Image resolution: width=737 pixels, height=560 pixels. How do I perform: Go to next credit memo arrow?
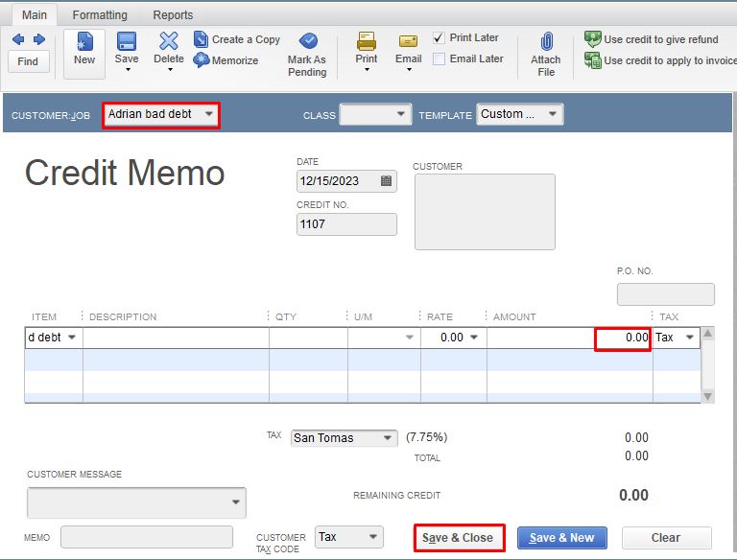coord(39,39)
